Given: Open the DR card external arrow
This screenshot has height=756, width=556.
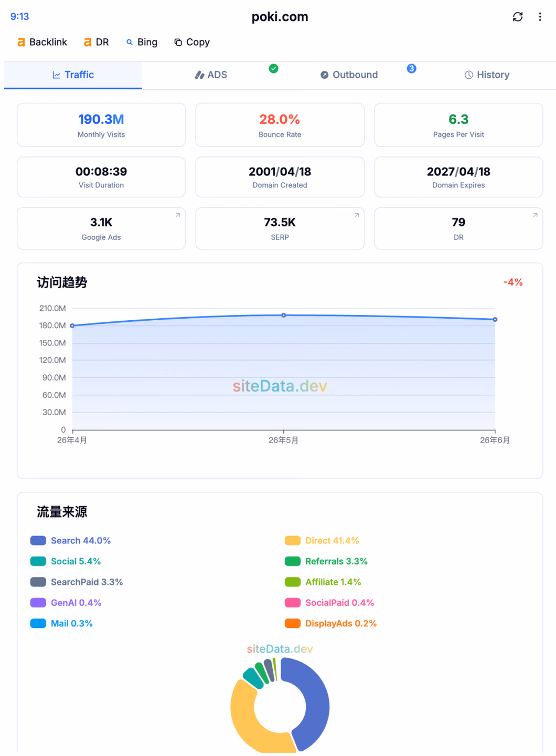Looking at the screenshot, I should [535, 215].
